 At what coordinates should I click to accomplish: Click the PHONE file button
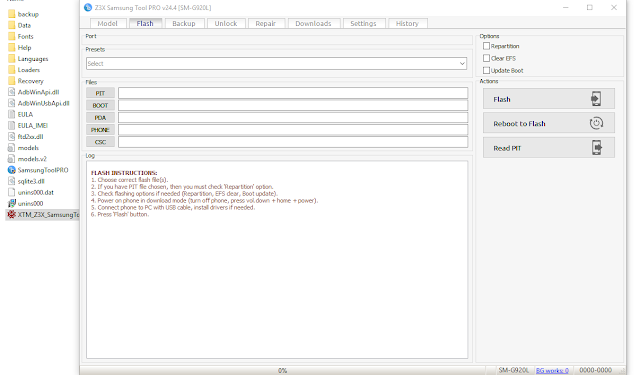[x=100, y=130]
